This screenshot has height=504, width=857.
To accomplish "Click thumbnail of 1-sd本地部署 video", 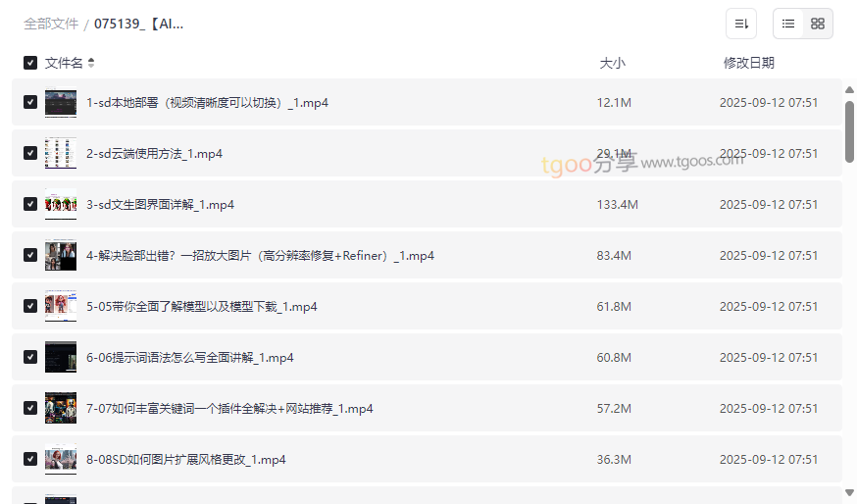I will coord(61,103).
